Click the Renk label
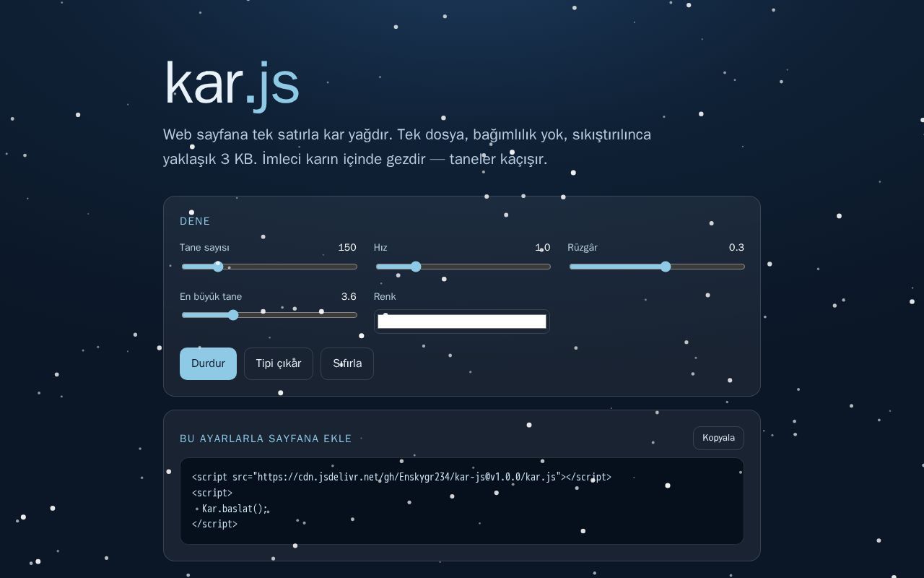The image size is (924, 578). click(385, 296)
